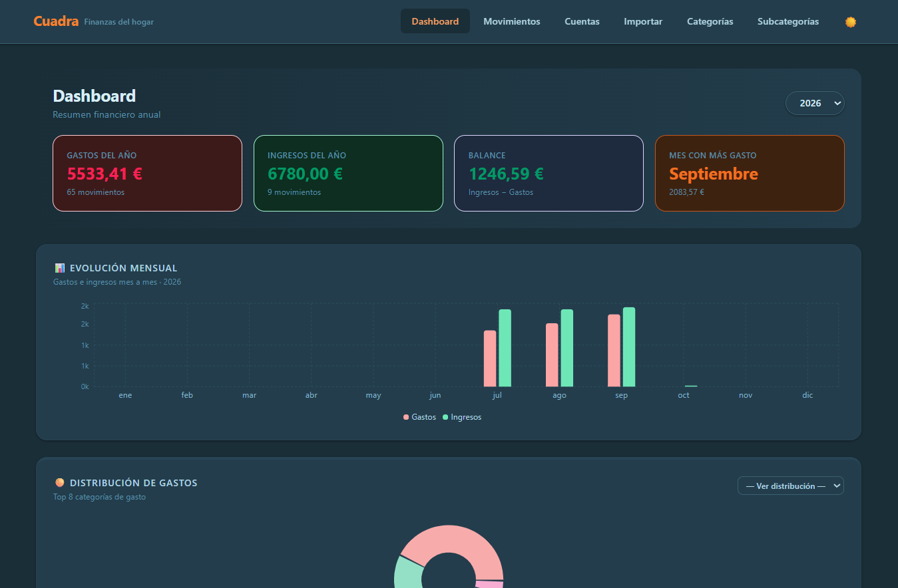Click the Septiembre month value
The height and width of the screenshot is (588, 898).
click(714, 174)
